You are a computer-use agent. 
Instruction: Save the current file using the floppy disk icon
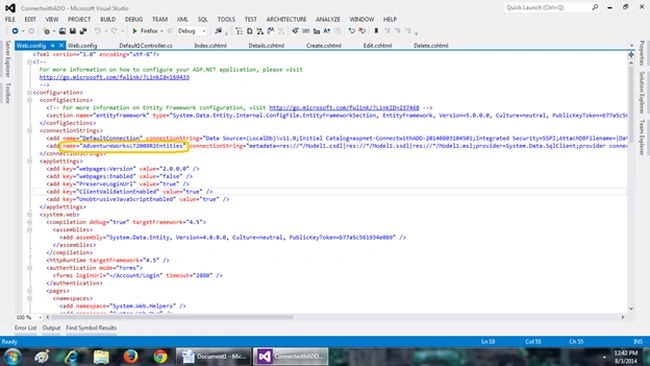tap(73, 31)
